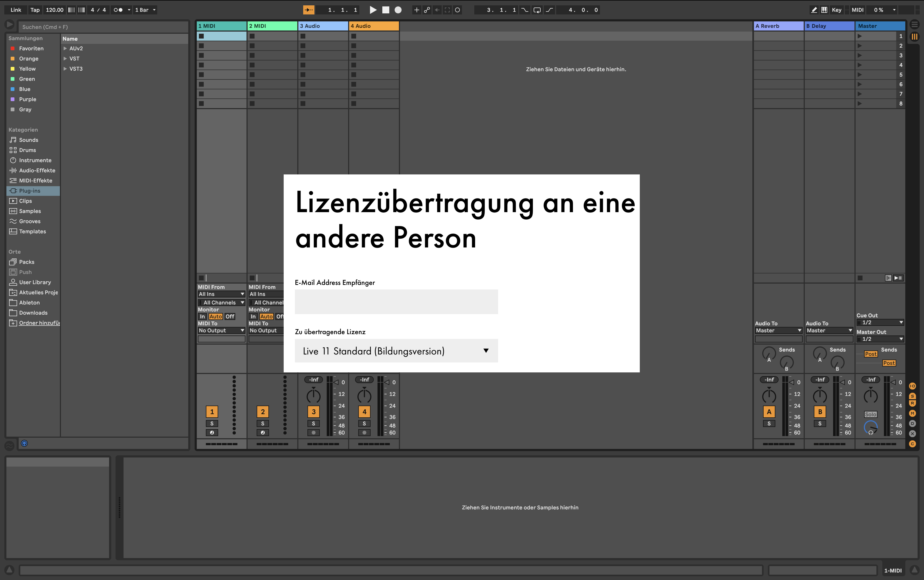The image size is (924, 580).
Task: Solo track 2 with S button
Action: tap(263, 423)
